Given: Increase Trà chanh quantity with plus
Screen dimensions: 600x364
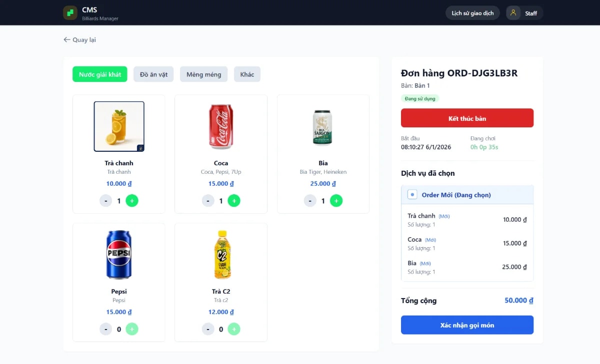Looking at the screenshot, I should 132,201.
